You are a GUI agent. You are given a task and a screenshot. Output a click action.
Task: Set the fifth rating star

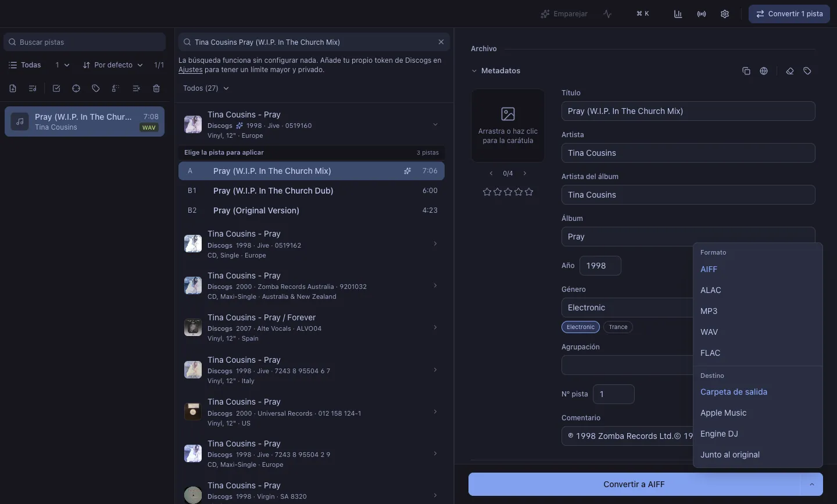pos(529,192)
